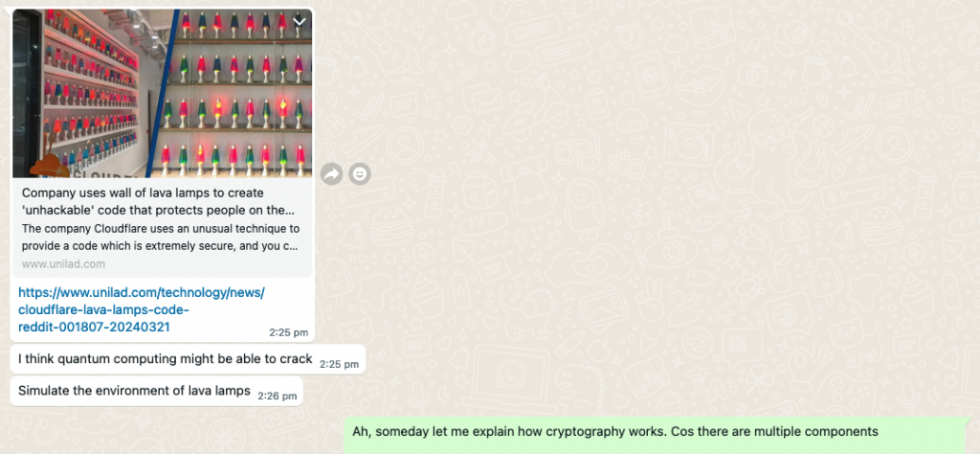Open the 'Company uses wall of lava lamps' title
Screen dimensions: 980x454
158,201
